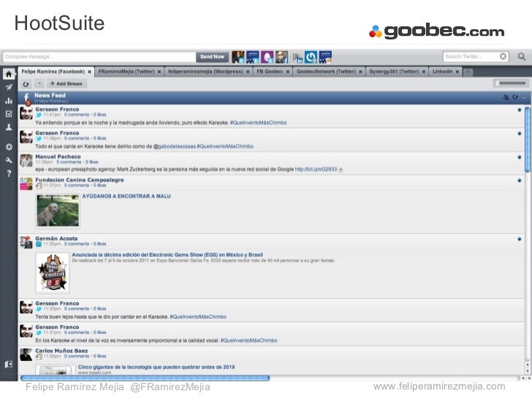Click the scroll down arrow of the feed
The image size is (532, 399).
coord(528,371)
